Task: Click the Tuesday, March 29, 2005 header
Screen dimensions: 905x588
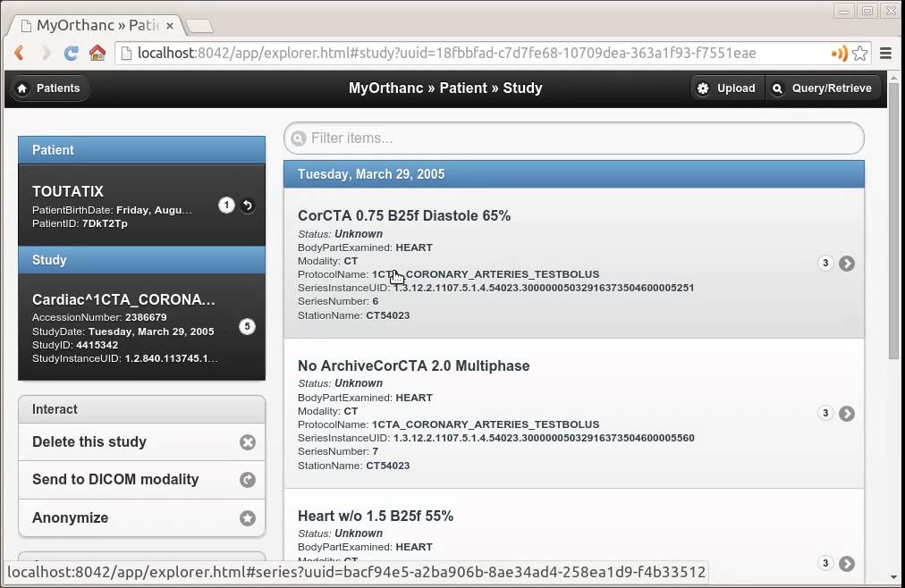Action: [x=574, y=174]
